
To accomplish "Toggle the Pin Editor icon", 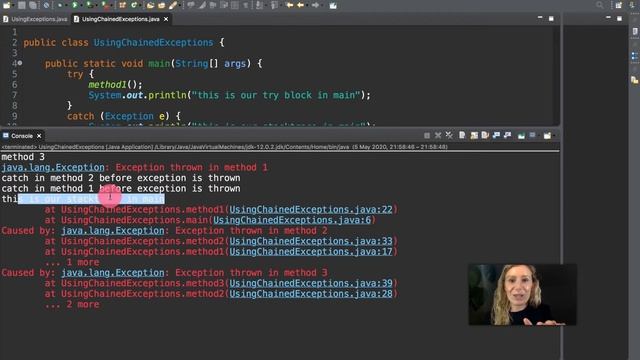I will (x=333, y=5).
